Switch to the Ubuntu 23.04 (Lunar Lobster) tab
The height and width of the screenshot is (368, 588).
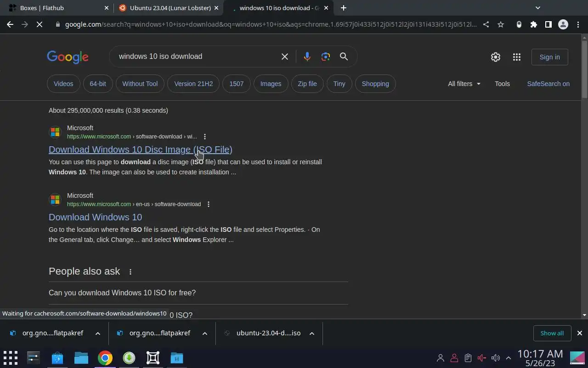(x=167, y=8)
